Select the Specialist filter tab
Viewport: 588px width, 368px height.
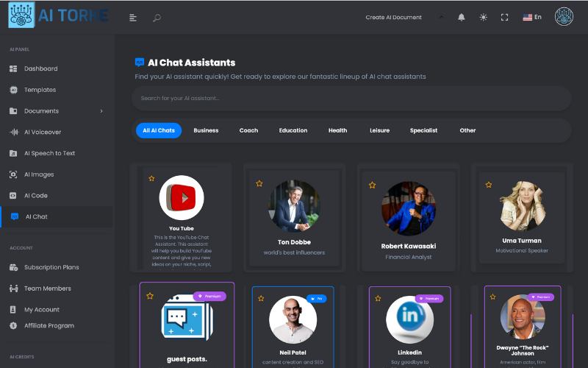(x=424, y=131)
